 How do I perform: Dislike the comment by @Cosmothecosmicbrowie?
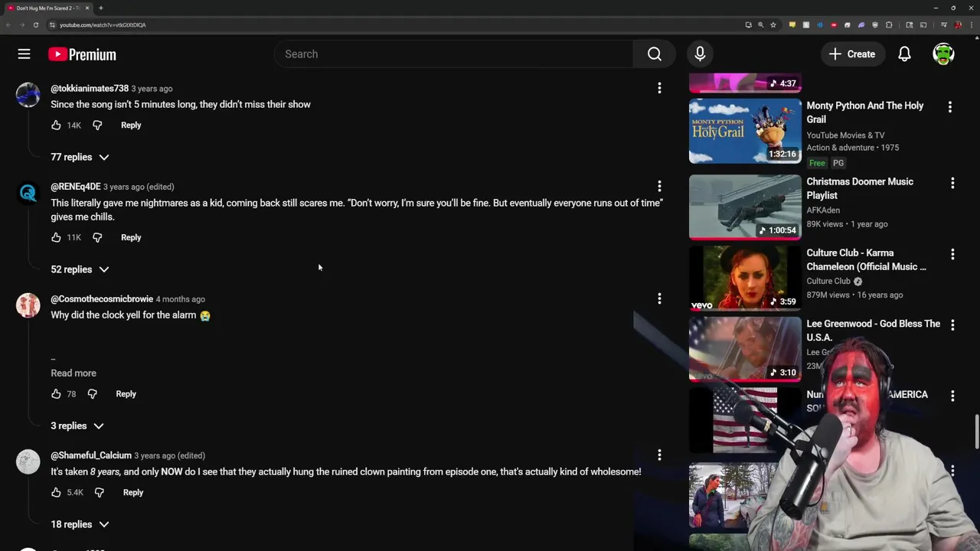click(x=92, y=393)
